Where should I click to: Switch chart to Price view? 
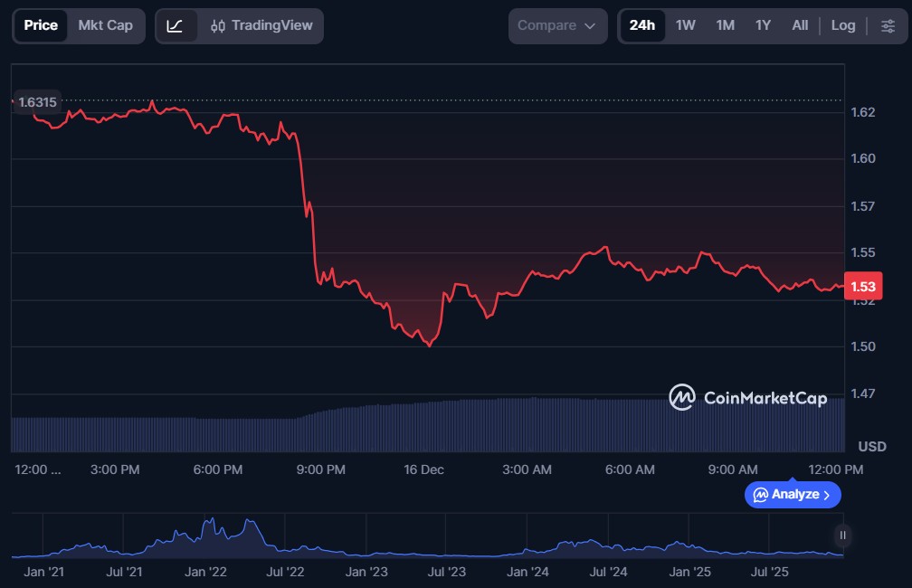pyautogui.click(x=41, y=25)
